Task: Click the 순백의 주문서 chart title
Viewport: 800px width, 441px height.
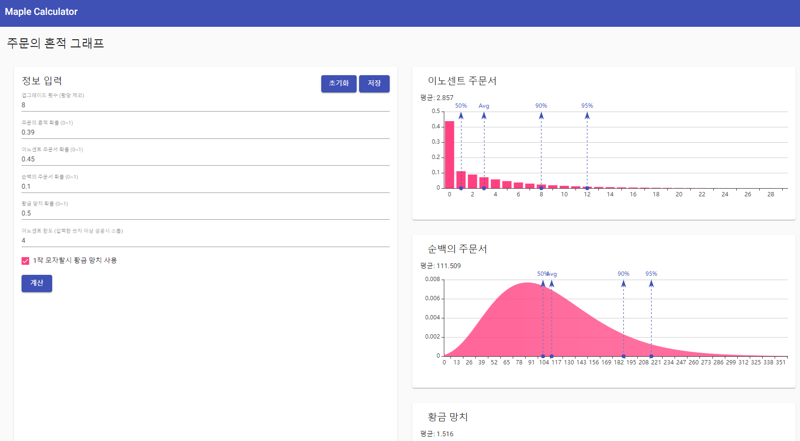Action: 457,249
